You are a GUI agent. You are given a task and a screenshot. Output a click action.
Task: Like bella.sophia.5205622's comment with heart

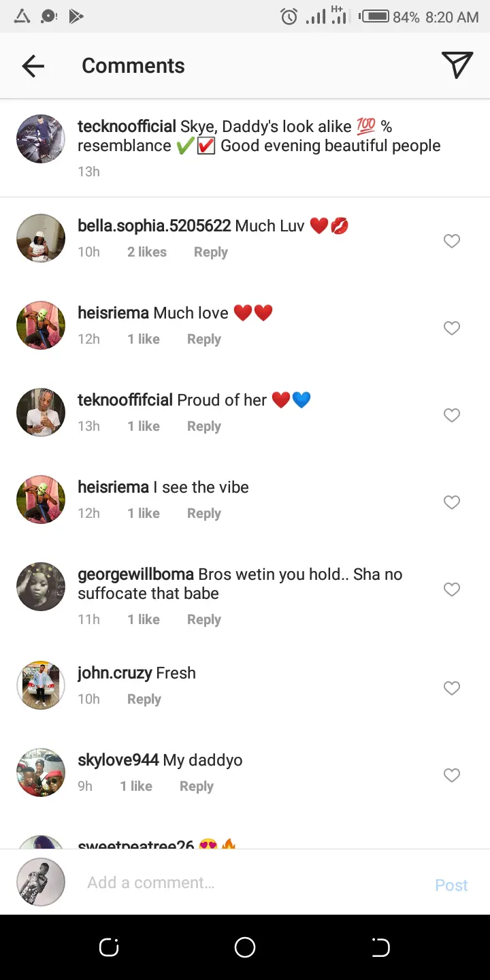tap(452, 241)
